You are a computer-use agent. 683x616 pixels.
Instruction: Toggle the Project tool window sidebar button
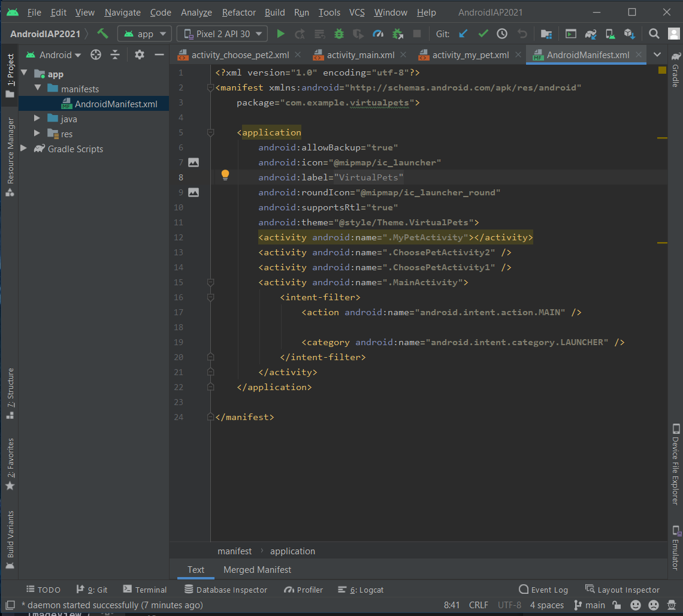coord(10,77)
